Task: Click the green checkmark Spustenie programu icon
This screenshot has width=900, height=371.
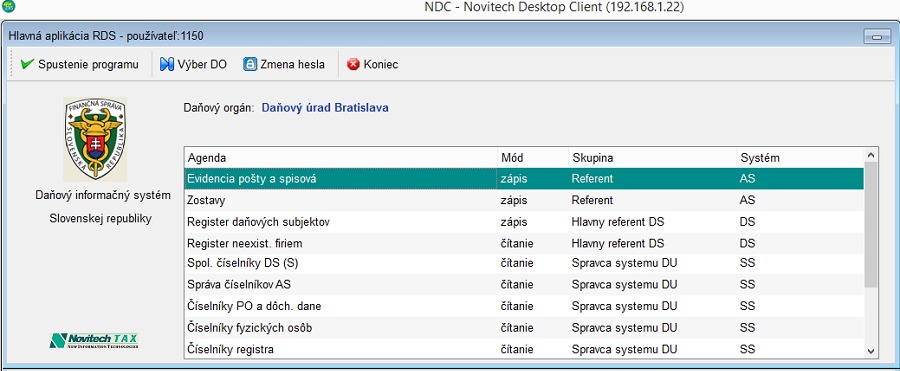Action: coord(26,64)
